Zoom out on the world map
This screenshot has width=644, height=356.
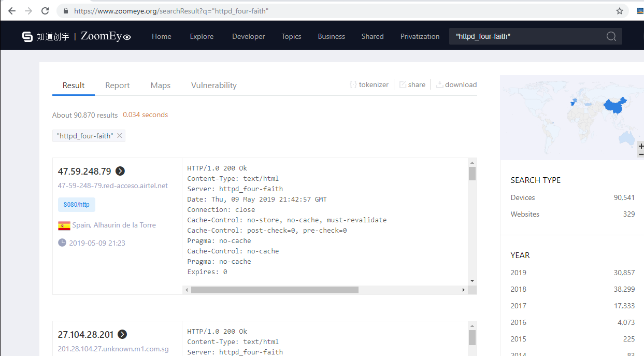point(641,154)
